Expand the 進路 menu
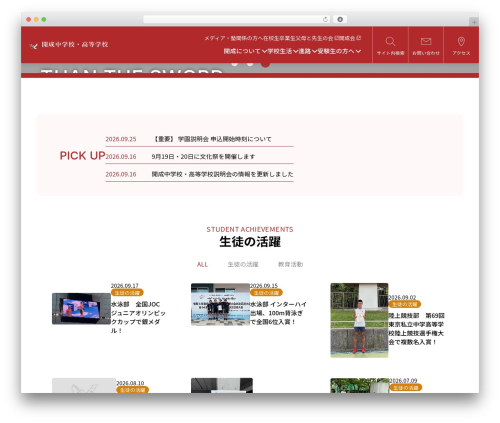Image resolution: width=500 pixels, height=423 pixels. (x=307, y=51)
